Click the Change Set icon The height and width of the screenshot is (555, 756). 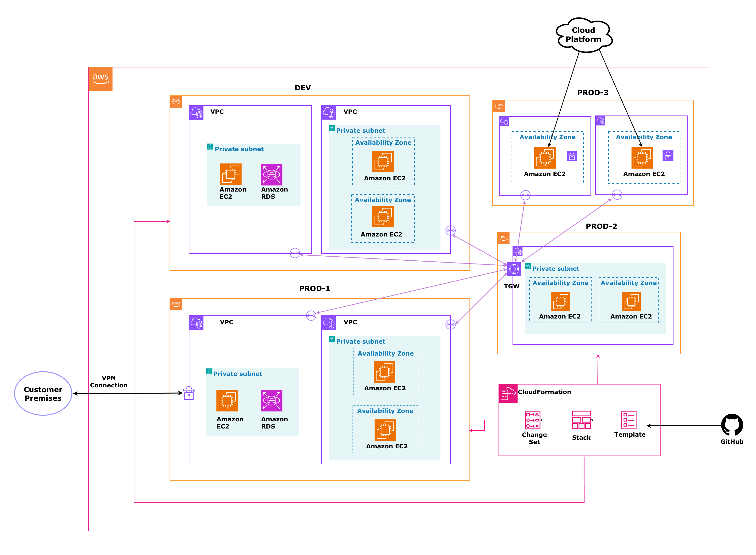coord(533,420)
